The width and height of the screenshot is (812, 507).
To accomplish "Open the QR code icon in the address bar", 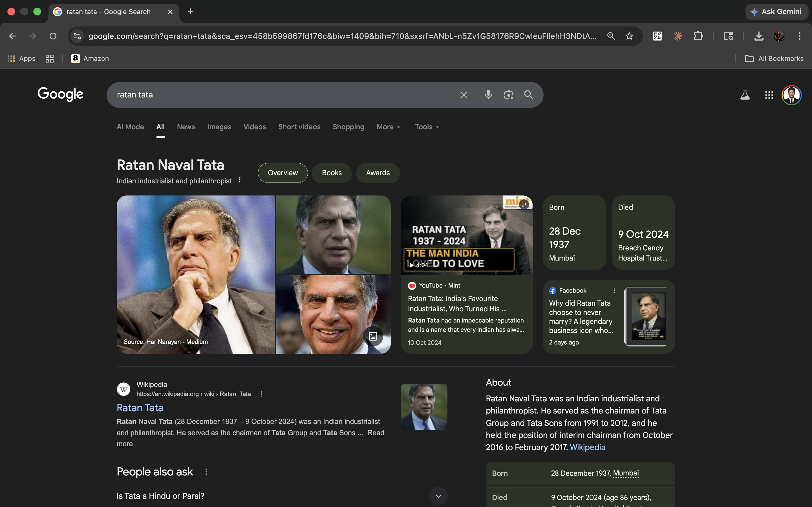I will [x=657, y=36].
